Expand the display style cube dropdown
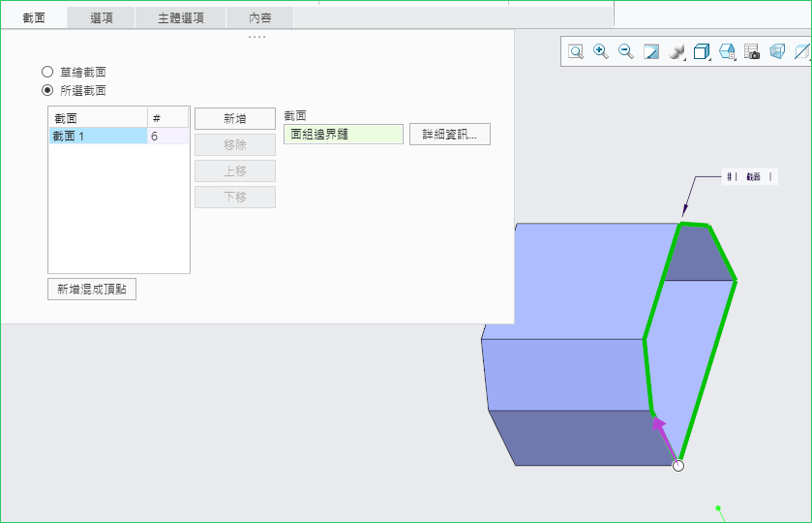This screenshot has height=523, width=812. (x=703, y=52)
